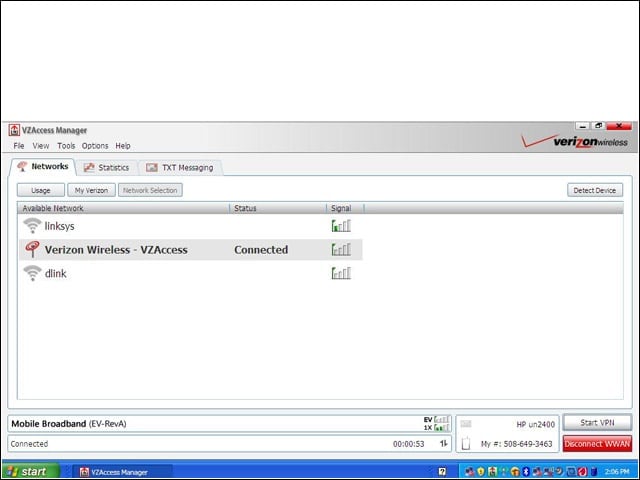Image resolution: width=640 pixels, height=480 pixels.
Task: Open the File menu
Action: 19,146
